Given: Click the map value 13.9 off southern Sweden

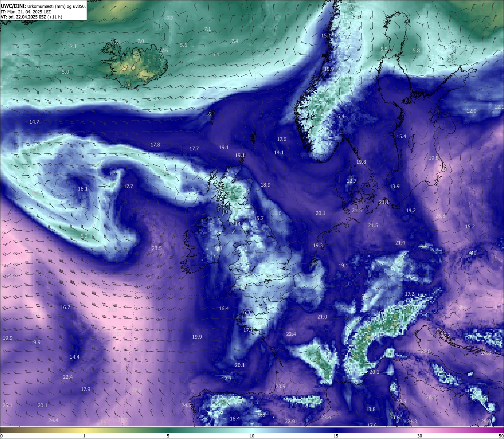Looking at the screenshot, I should (x=395, y=186).
